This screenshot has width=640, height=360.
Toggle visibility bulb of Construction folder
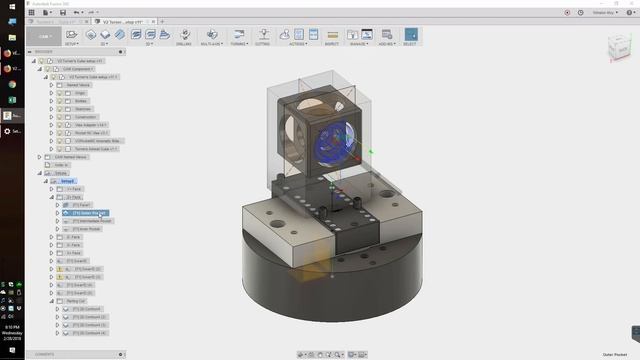60,117
